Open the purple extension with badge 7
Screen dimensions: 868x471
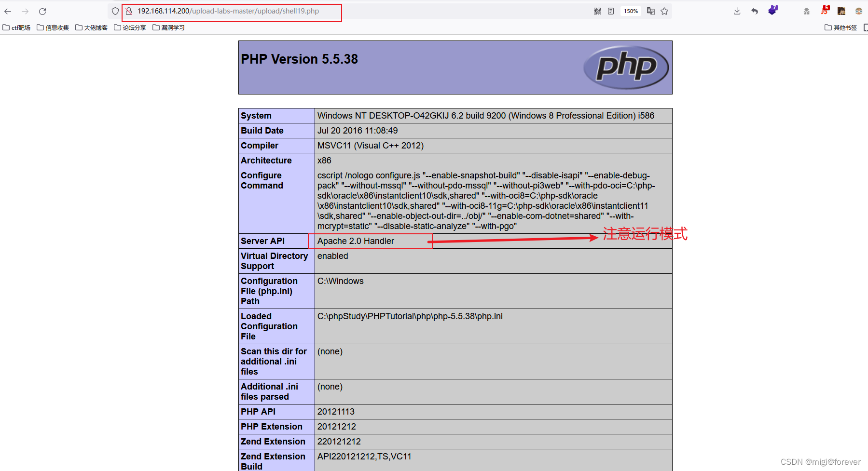772,11
